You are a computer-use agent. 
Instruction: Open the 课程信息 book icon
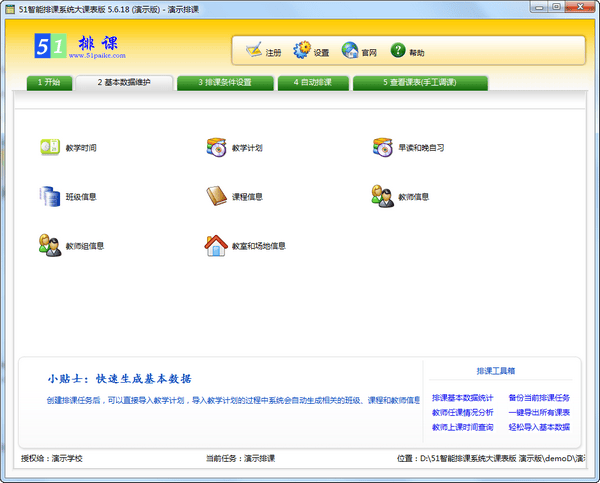click(217, 196)
